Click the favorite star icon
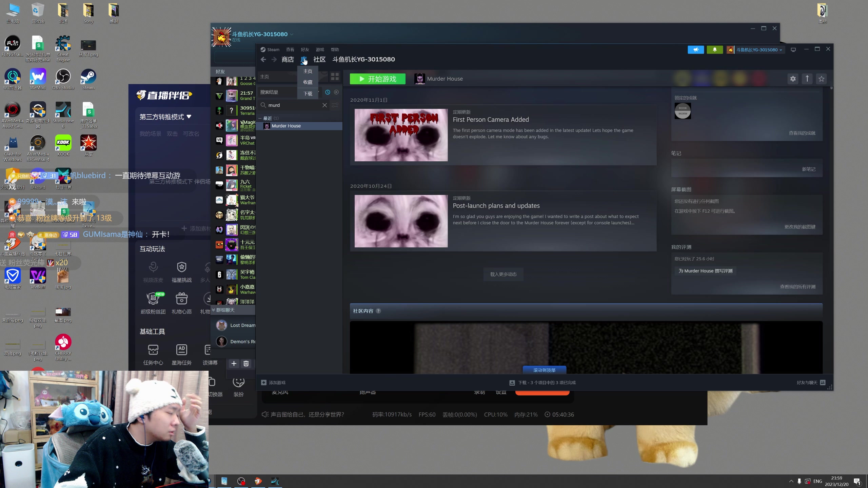Viewport: 868px width, 488px height. (821, 79)
